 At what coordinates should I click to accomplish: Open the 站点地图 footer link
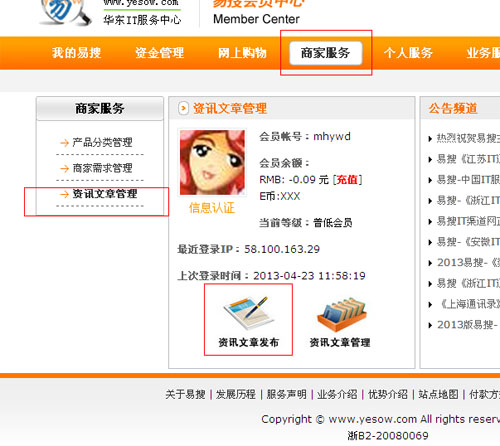click(438, 394)
